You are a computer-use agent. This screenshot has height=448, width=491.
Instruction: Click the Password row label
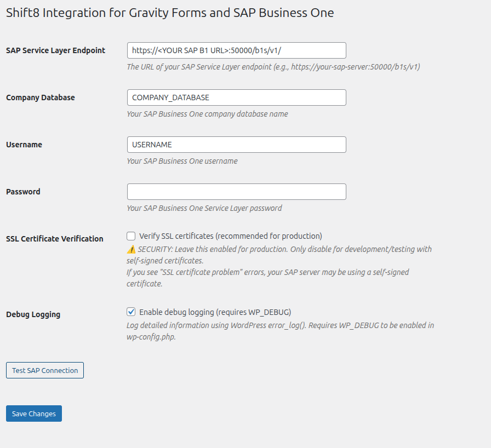point(22,192)
